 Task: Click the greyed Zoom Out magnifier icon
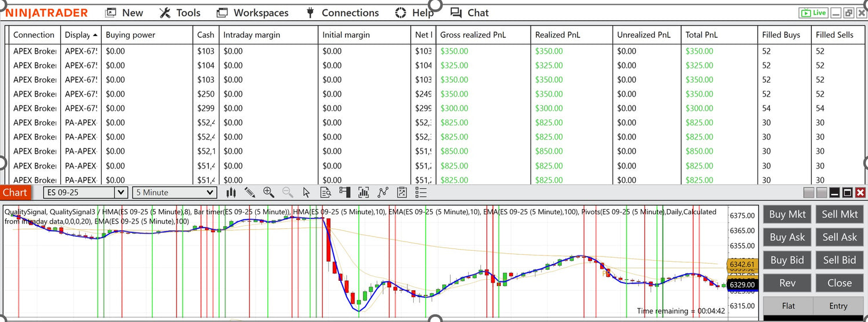tap(288, 192)
